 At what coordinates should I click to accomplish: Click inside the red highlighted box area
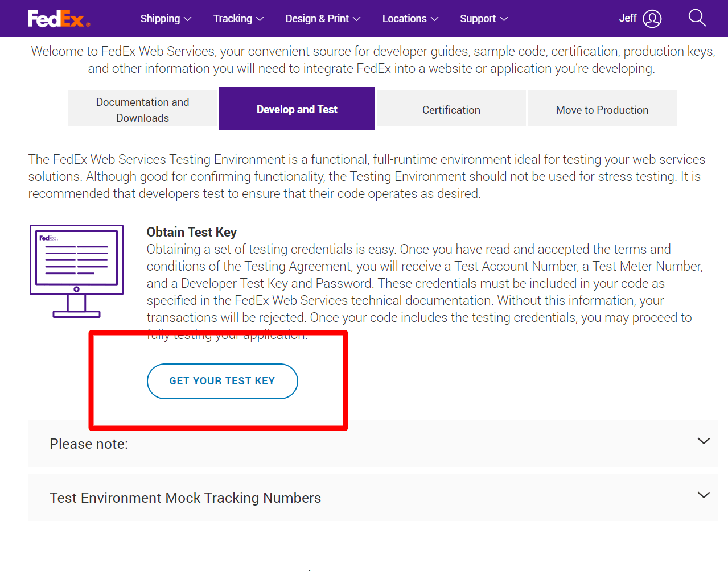[x=218, y=381]
